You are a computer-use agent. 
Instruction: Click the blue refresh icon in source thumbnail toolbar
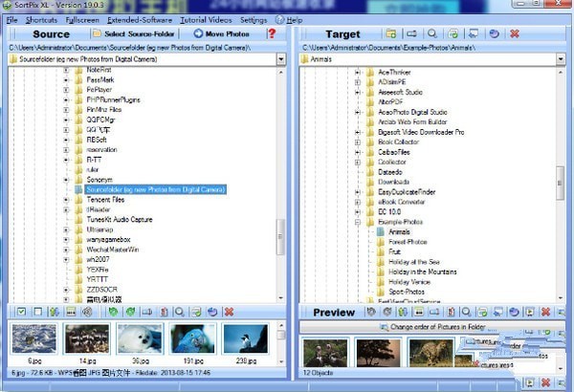tap(212, 312)
